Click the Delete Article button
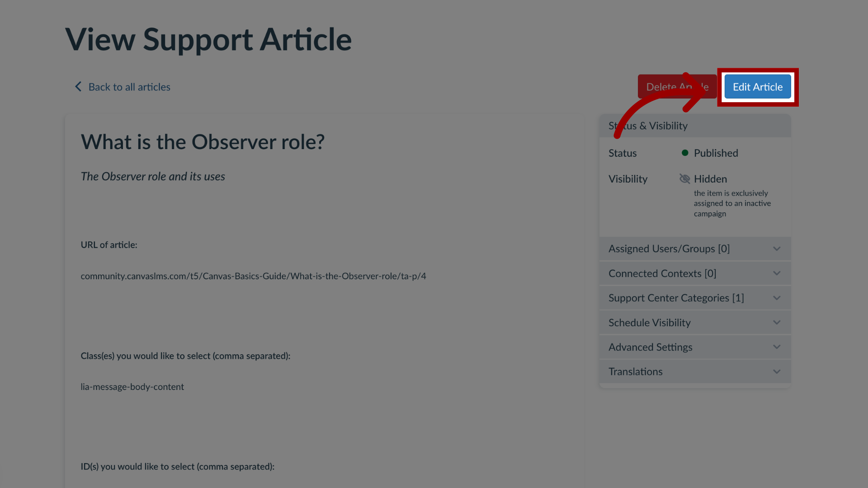 click(677, 86)
